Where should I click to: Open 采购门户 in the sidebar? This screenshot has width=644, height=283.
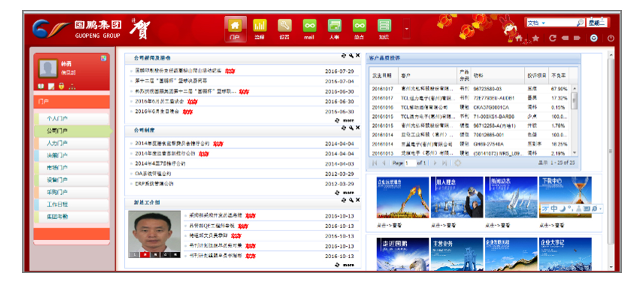pos(71,192)
